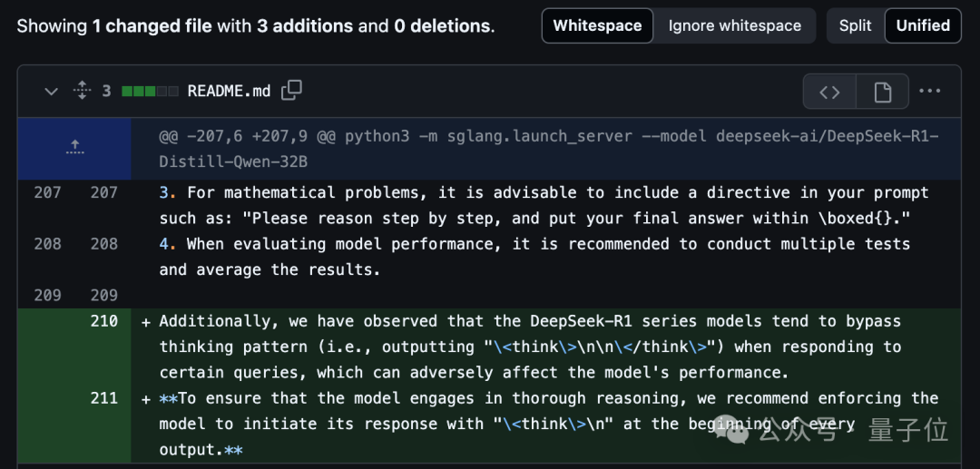Click the plus marker on added line 210

coord(146,322)
